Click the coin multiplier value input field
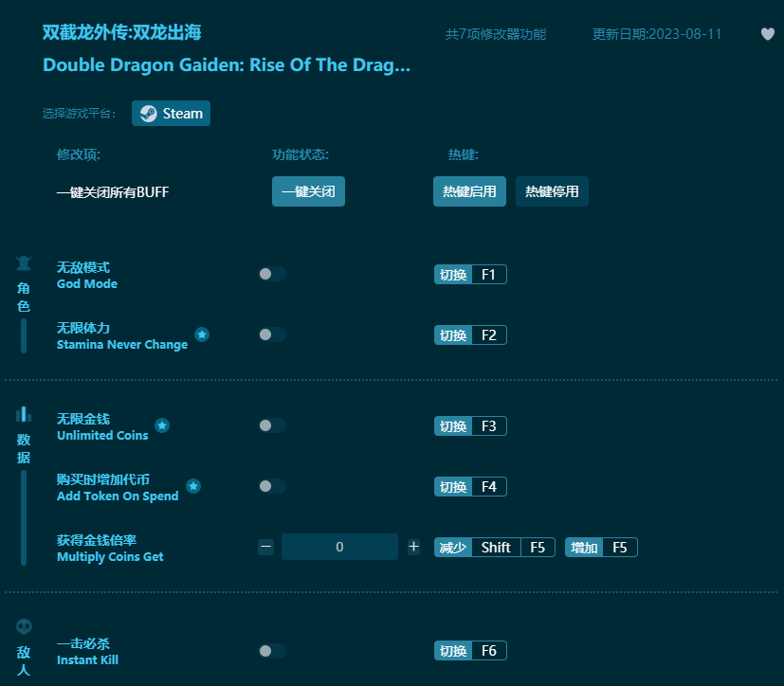The image size is (784, 686). click(339, 547)
